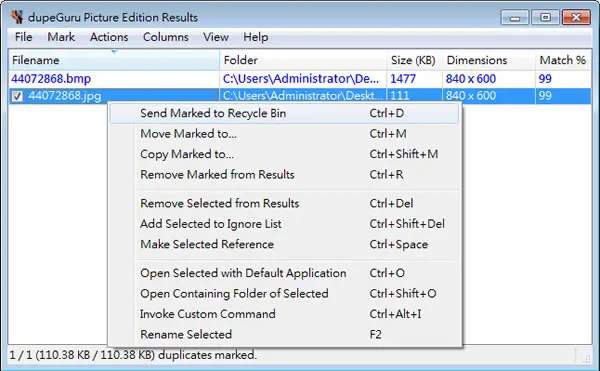600x371 pixels.
Task: Choose Send Marked to Recycle Bin
Action: [x=284, y=113]
